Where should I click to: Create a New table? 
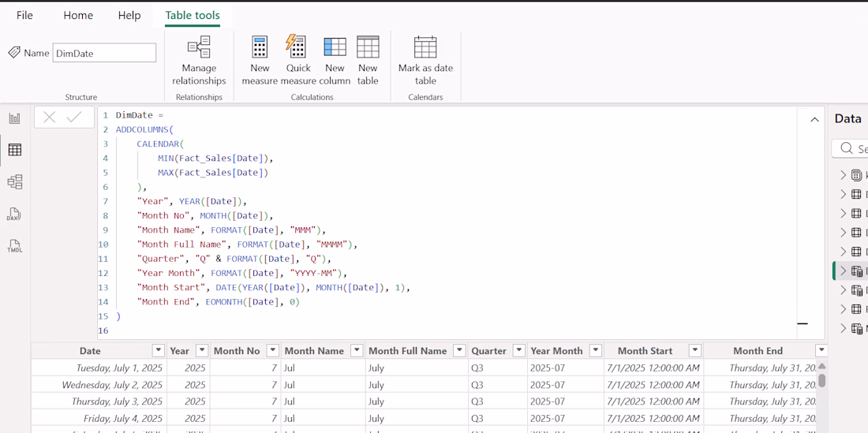(368, 60)
